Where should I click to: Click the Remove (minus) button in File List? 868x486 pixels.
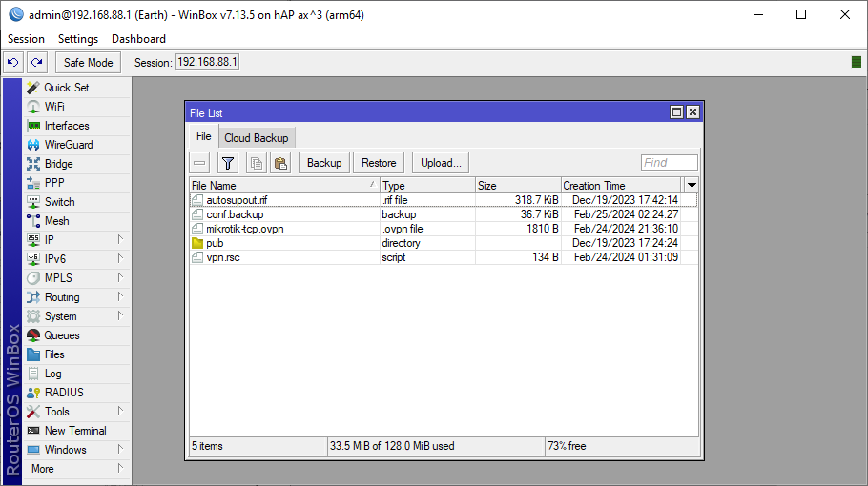pos(199,163)
